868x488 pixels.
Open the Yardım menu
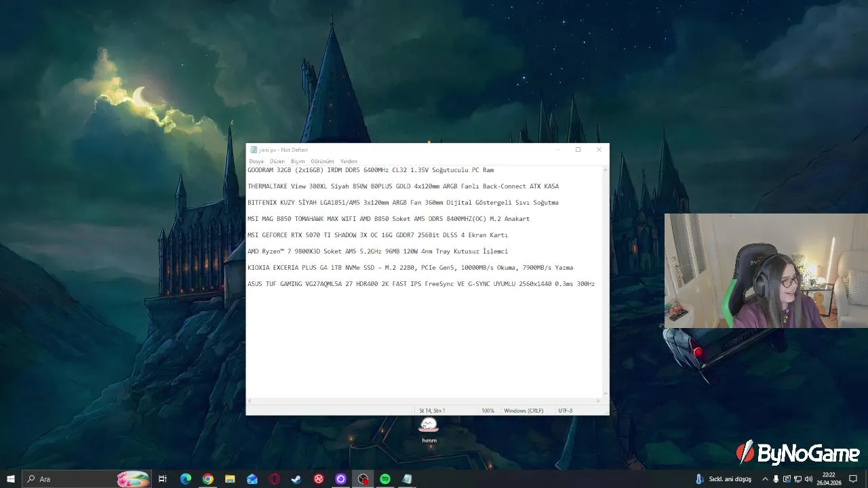click(349, 161)
